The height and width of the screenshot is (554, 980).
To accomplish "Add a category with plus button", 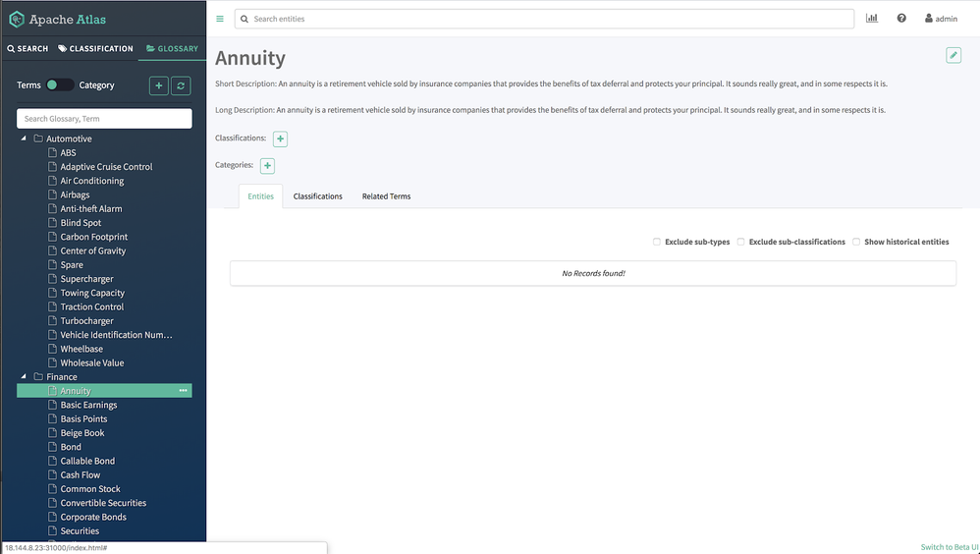I will tap(267, 166).
